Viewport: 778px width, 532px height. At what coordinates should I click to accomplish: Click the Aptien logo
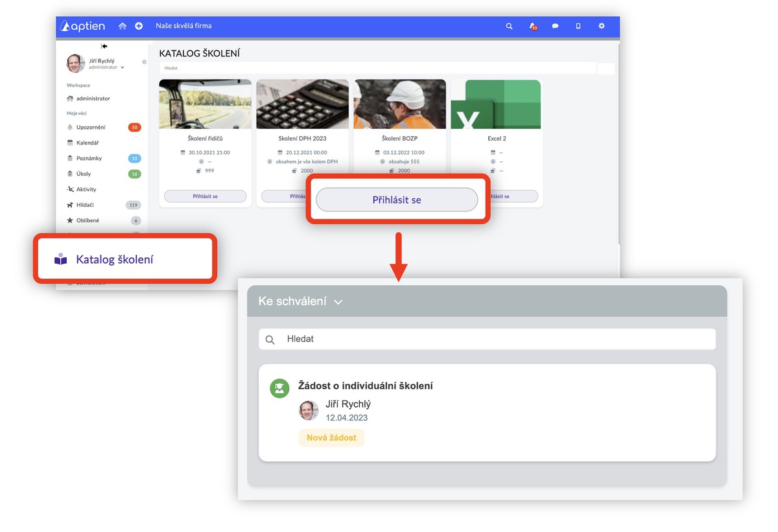pyautogui.click(x=84, y=26)
